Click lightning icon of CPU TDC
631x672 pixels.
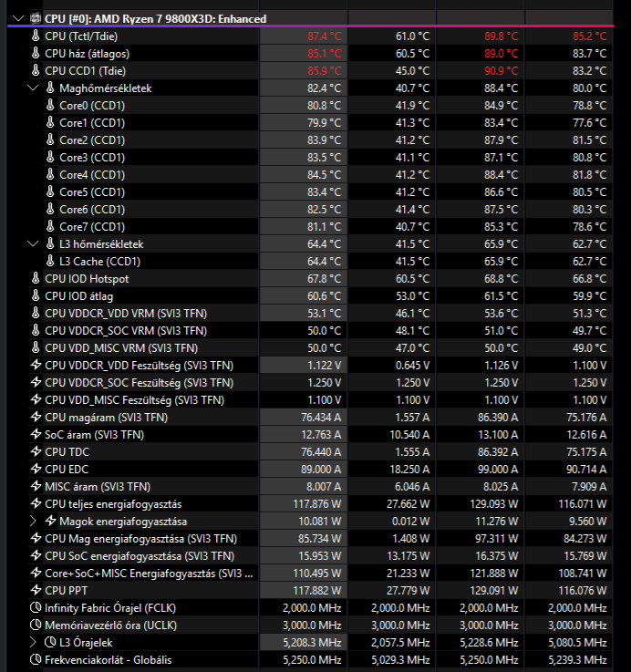[36, 452]
